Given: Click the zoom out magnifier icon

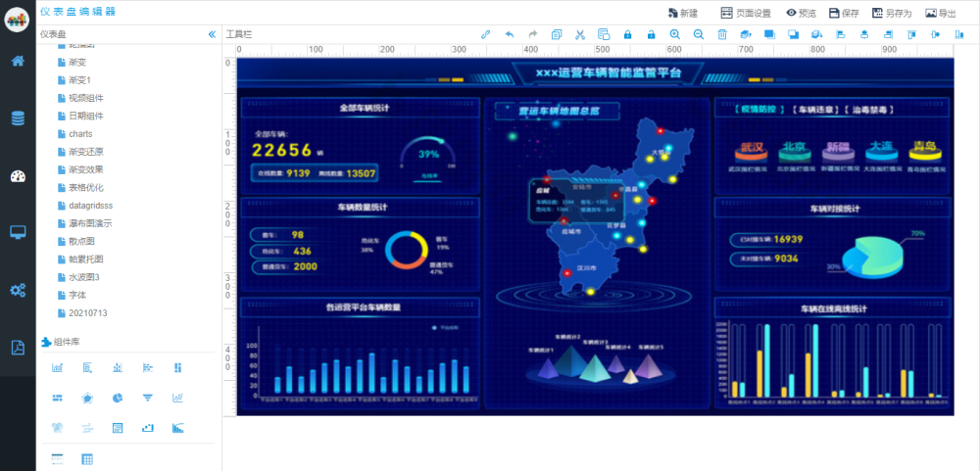Looking at the screenshot, I should click(698, 34).
